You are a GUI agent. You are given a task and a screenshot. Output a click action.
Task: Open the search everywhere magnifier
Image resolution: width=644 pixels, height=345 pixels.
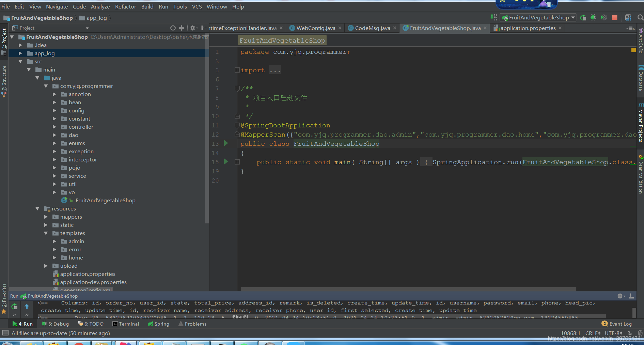(640, 18)
